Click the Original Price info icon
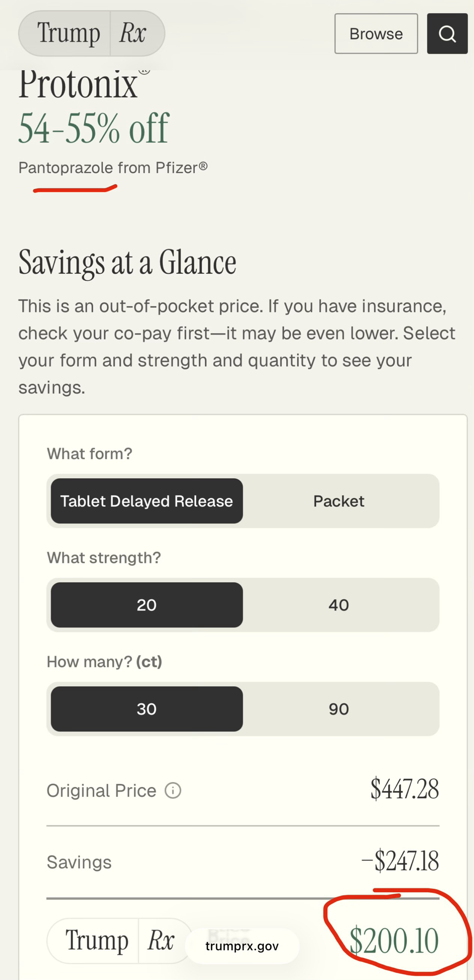The image size is (474, 980). pyautogui.click(x=173, y=790)
